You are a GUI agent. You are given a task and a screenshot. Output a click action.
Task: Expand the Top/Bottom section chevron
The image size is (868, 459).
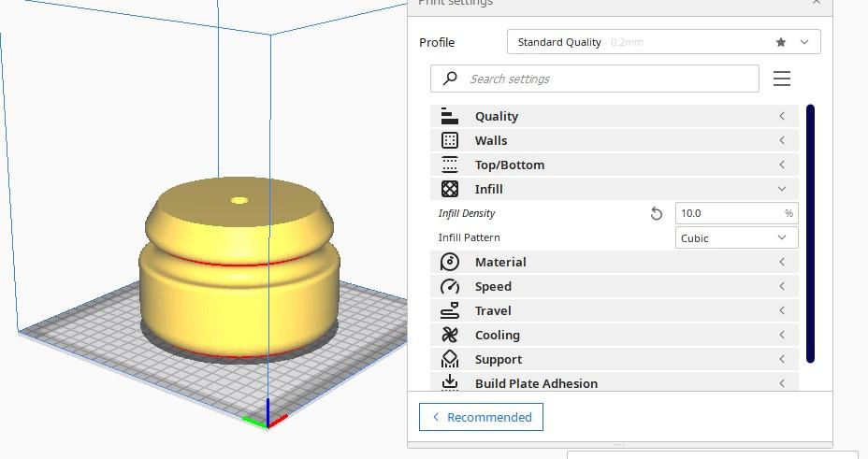coord(782,165)
